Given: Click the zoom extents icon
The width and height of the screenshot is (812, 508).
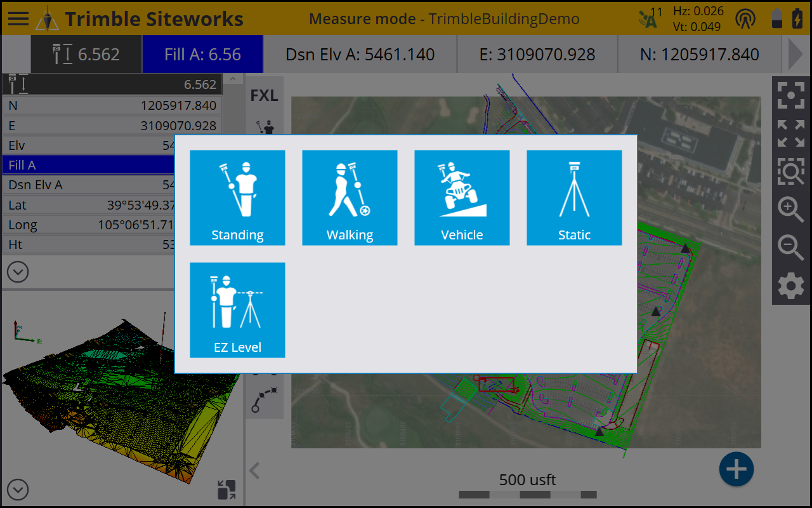Looking at the screenshot, I should tap(791, 95).
